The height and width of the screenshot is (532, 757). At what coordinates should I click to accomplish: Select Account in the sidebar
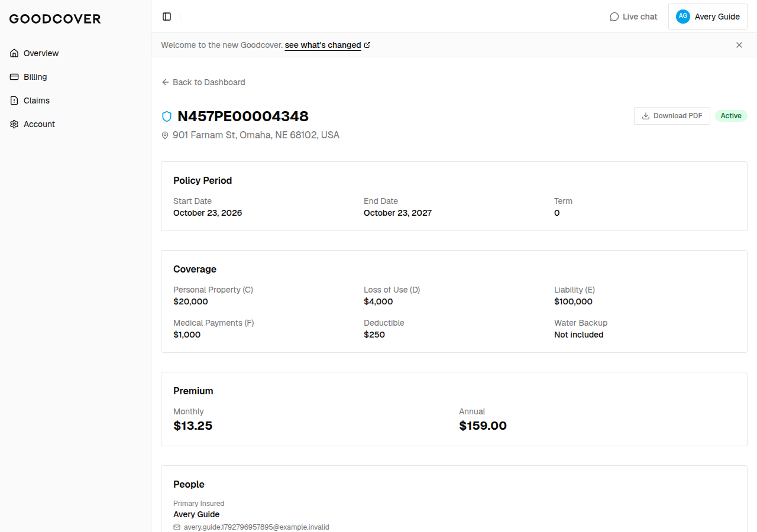click(76, 124)
